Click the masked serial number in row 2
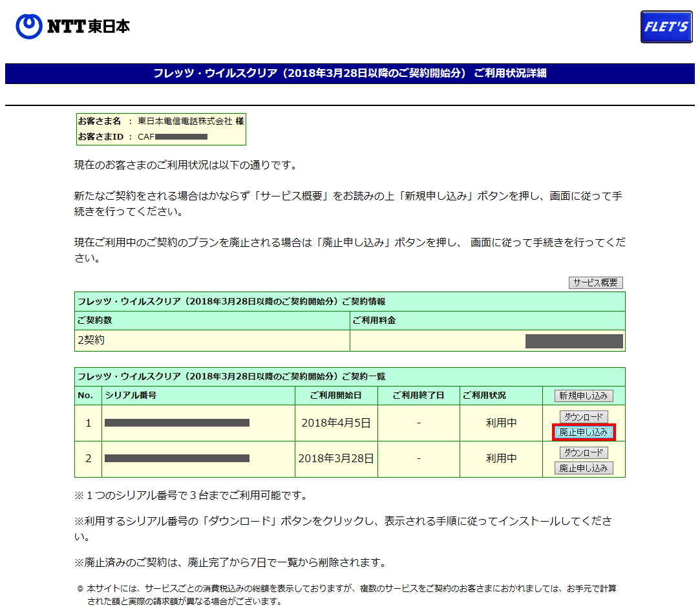700x616 pixels. [177, 458]
